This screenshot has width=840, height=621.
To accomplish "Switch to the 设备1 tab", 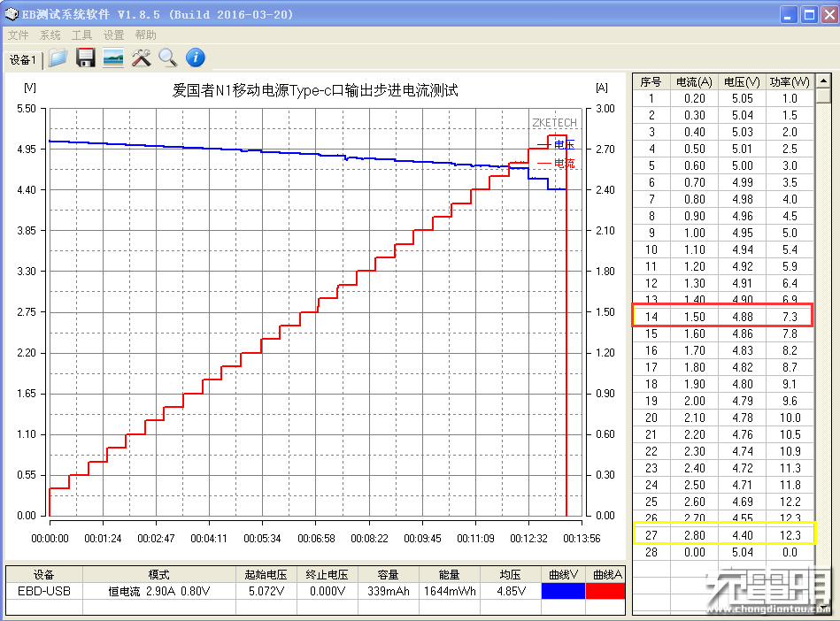I will [x=23, y=59].
